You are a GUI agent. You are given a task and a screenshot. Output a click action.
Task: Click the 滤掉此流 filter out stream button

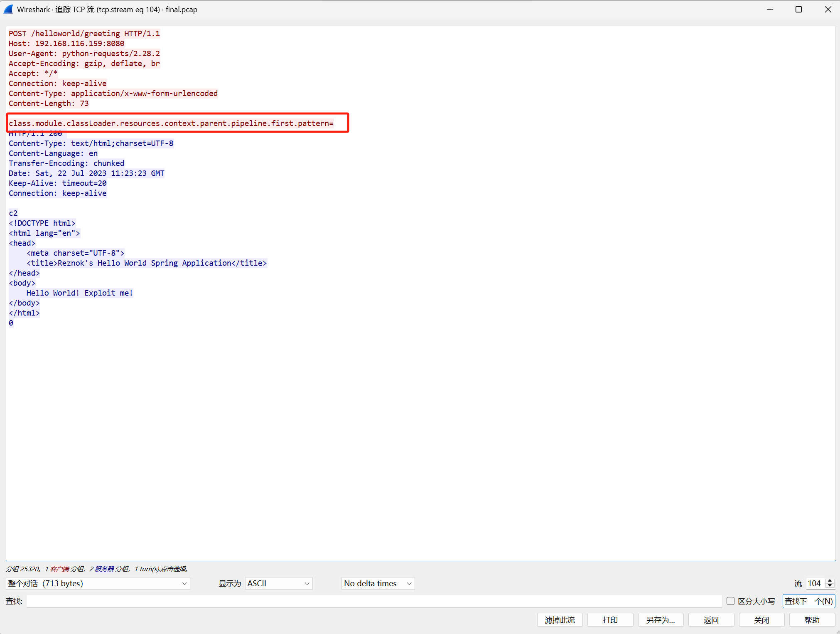[560, 620]
